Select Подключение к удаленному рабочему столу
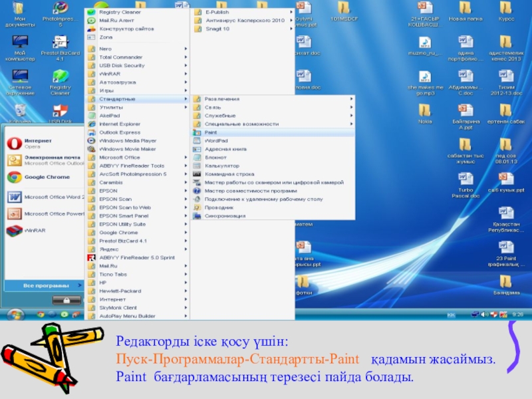The image size is (532, 399). (273, 199)
